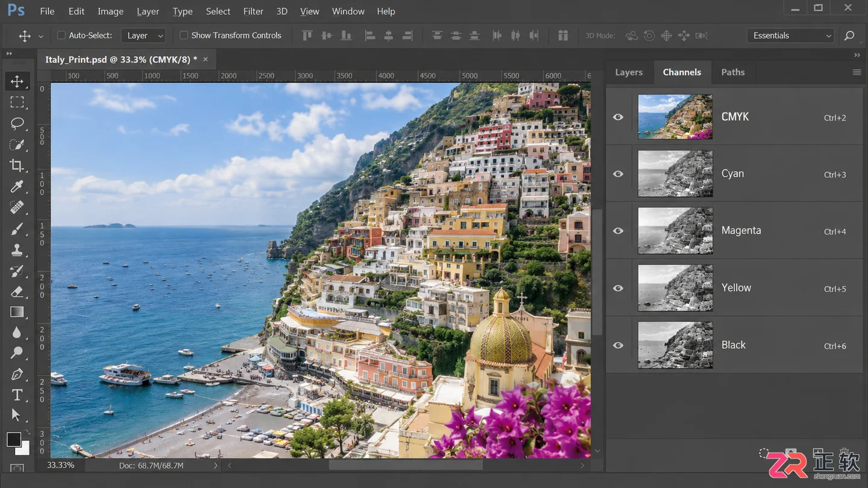Switch to the Layers tab
868x488 pixels.
pos(629,72)
